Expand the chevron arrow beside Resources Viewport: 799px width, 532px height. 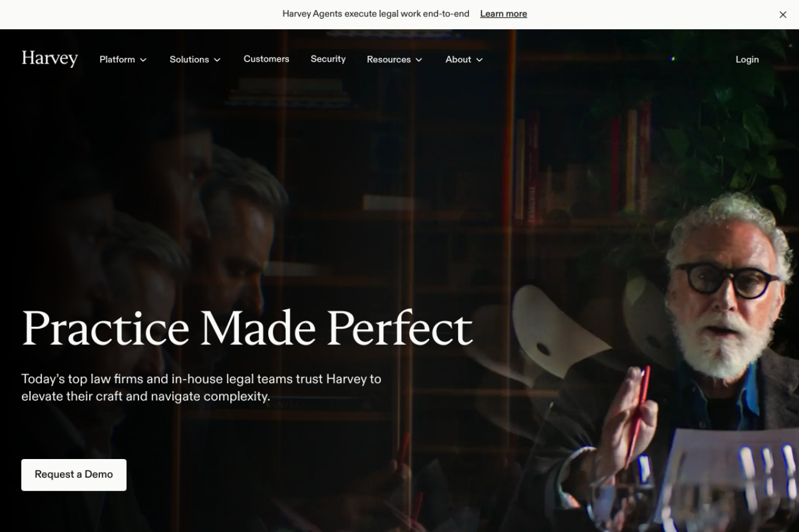pyautogui.click(x=419, y=60)
